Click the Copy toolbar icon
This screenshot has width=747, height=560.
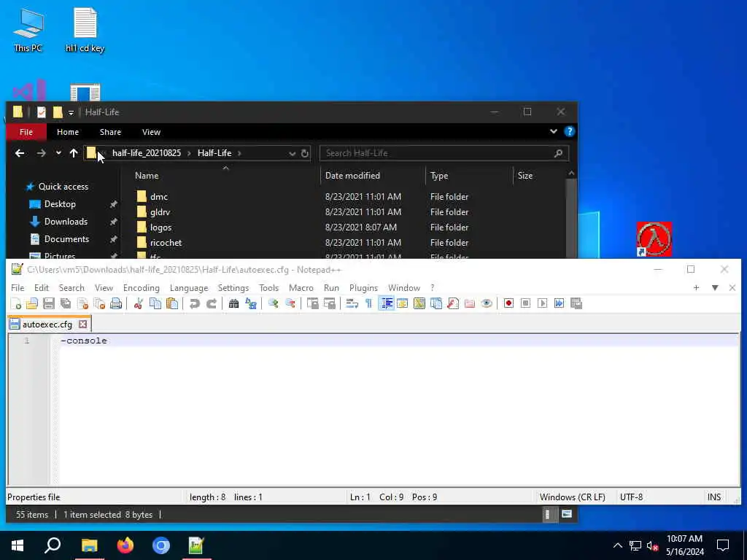(x=155, y=303)
